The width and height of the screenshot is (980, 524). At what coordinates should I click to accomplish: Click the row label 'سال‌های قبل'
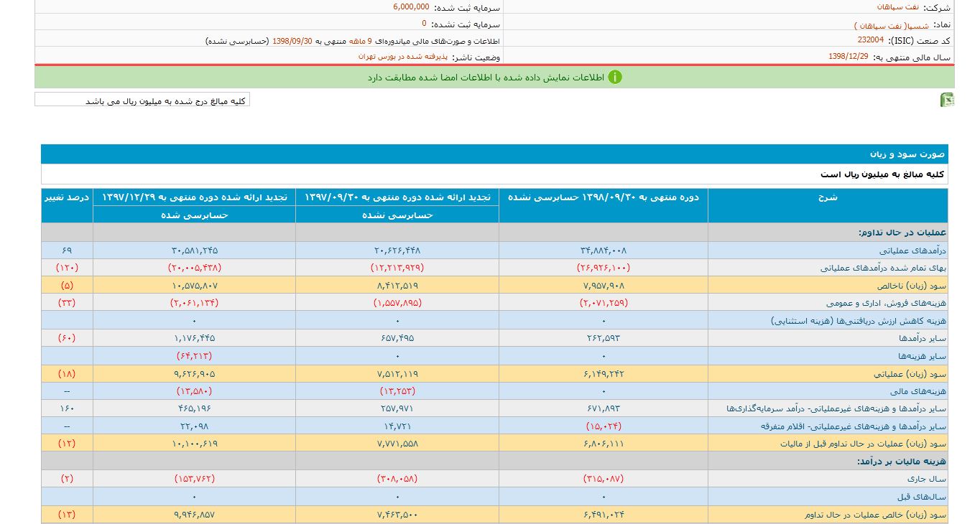(x=923, y=497)
